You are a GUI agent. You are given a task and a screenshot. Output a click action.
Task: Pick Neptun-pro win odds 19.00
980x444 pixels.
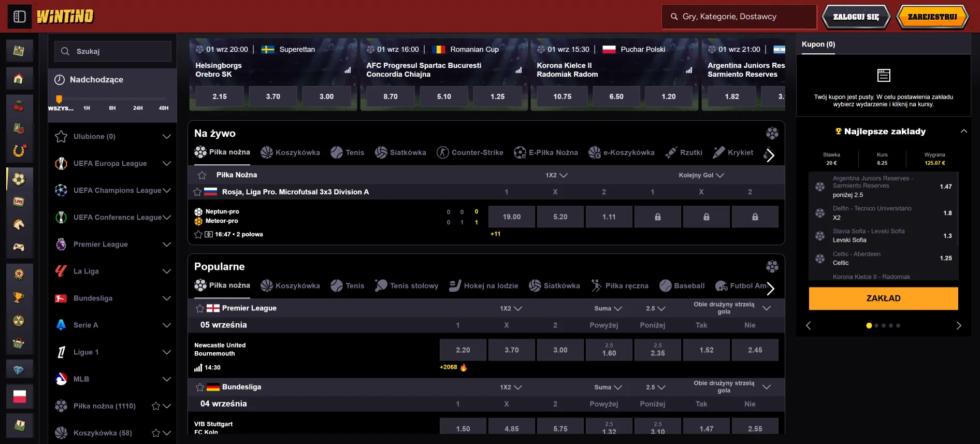512,217
